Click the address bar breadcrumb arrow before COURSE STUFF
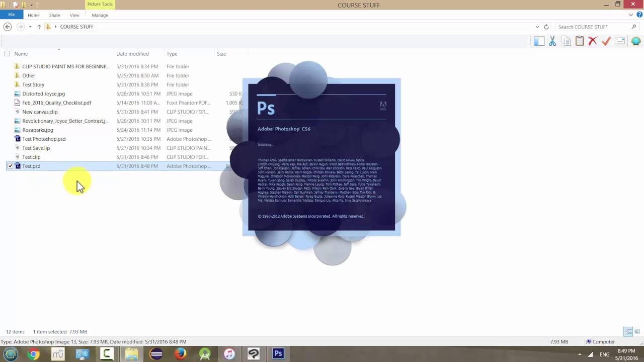644x362 pixels. point(55,27)
